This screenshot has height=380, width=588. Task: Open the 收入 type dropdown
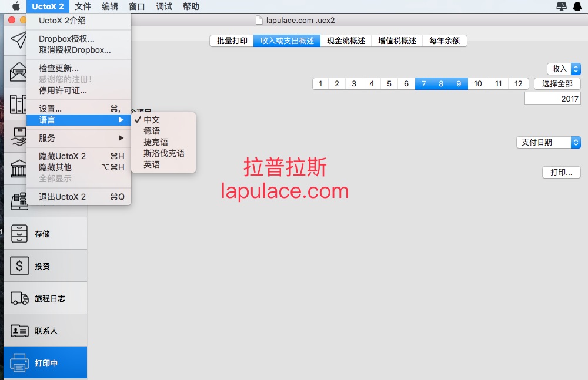[564, 69]
